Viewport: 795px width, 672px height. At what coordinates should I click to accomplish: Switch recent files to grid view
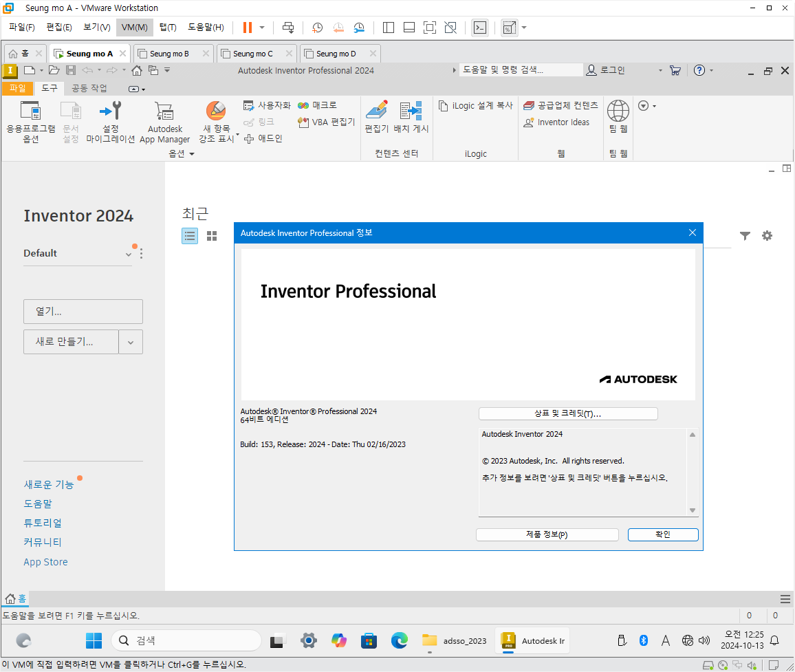(212, 236)
